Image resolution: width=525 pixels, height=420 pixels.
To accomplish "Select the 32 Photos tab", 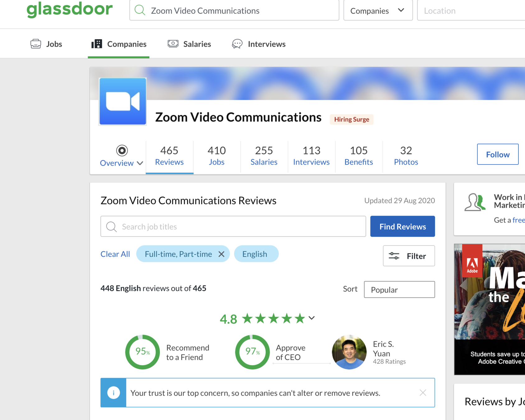I will 406,156.
